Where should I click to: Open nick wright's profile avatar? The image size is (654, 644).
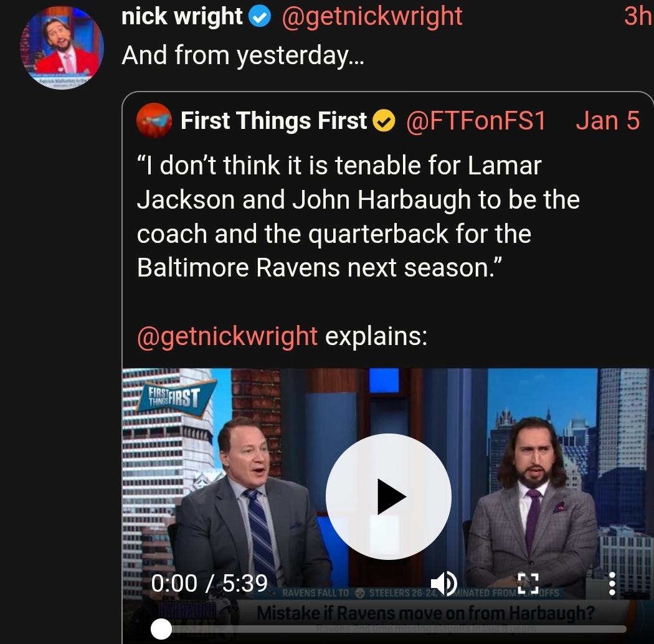click(62, 47)
